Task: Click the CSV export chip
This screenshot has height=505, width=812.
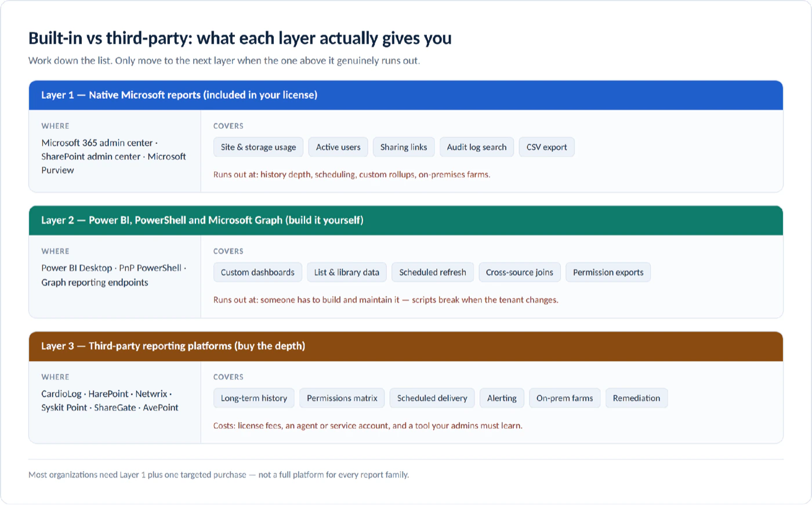Action: 547,147
